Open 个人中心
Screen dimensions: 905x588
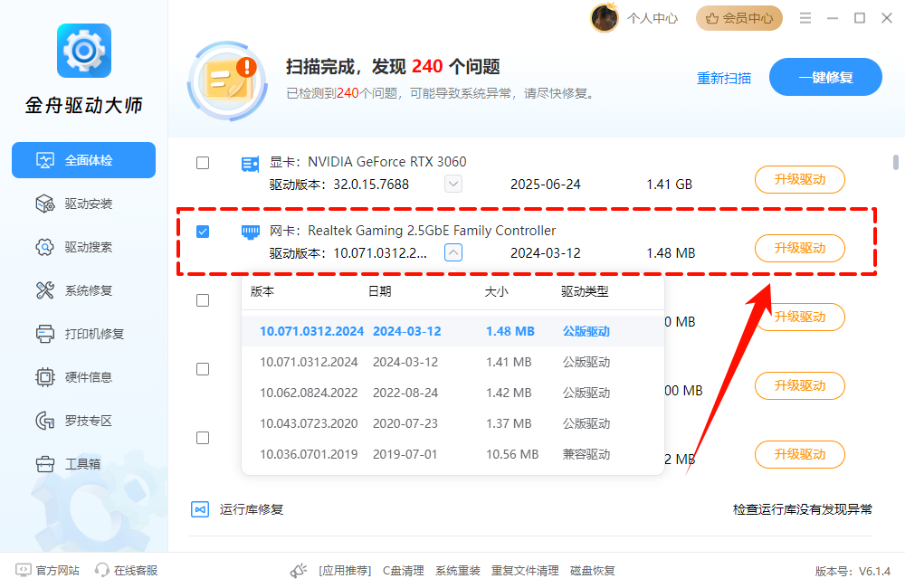[x=653, y=18]
